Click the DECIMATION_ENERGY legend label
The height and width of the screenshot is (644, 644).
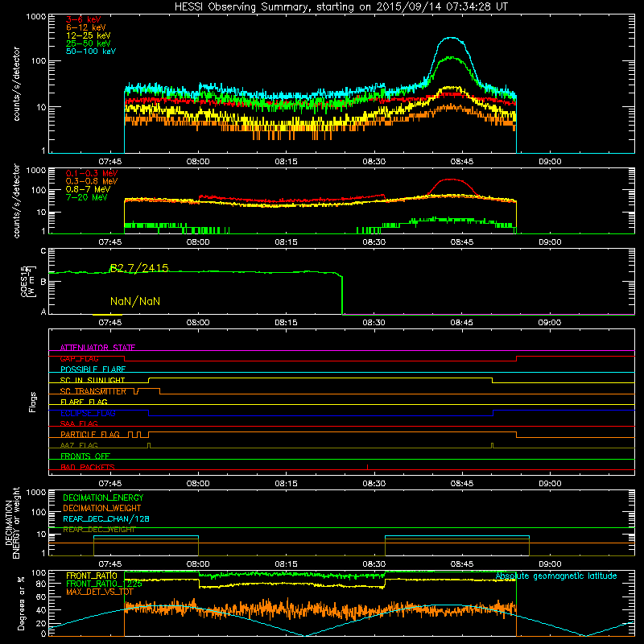click(x=103, y=497)
